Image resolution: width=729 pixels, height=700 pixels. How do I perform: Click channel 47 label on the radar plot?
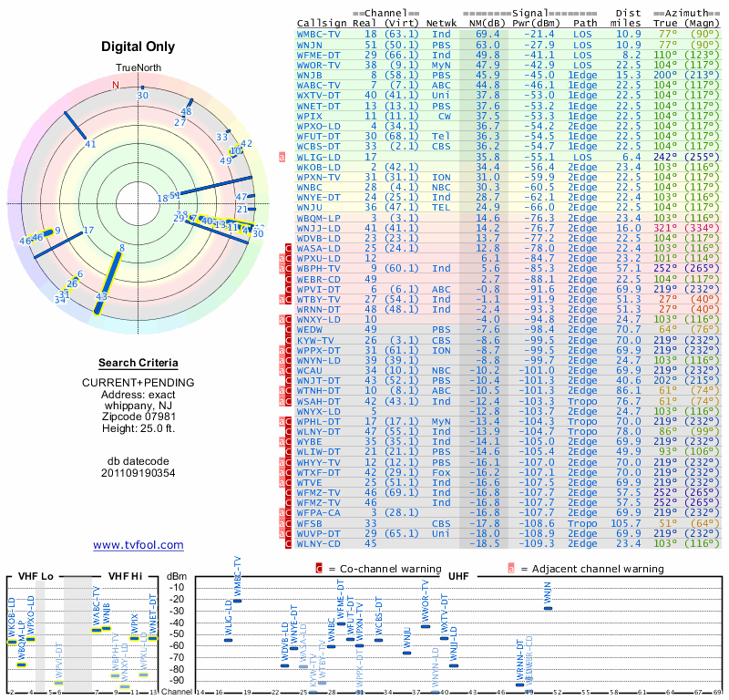coord(241,197)
